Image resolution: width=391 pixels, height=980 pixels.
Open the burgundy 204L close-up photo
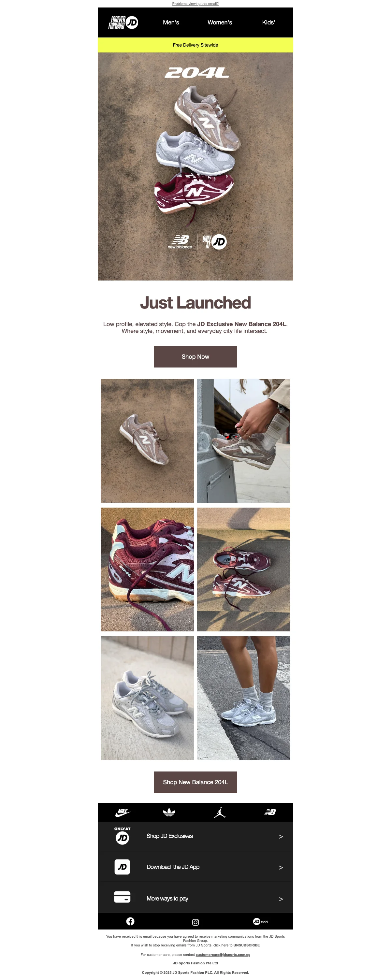click(147, 569)
